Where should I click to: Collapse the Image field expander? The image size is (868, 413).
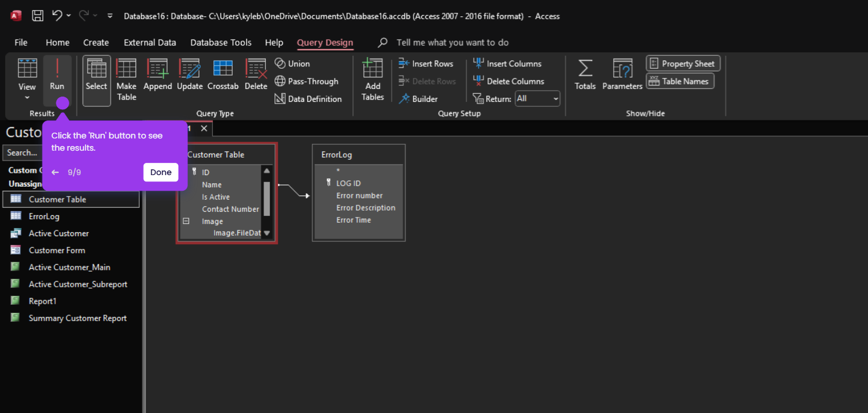(186, 221)
